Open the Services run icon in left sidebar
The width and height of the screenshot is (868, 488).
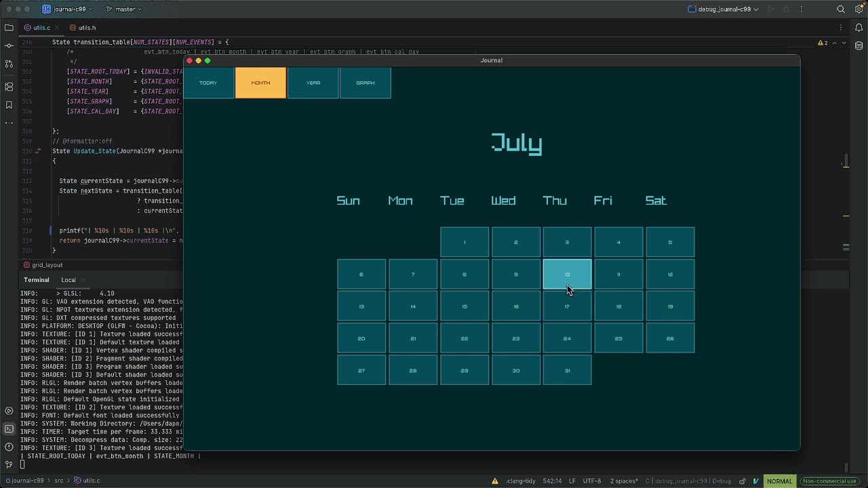click(9, 411)
